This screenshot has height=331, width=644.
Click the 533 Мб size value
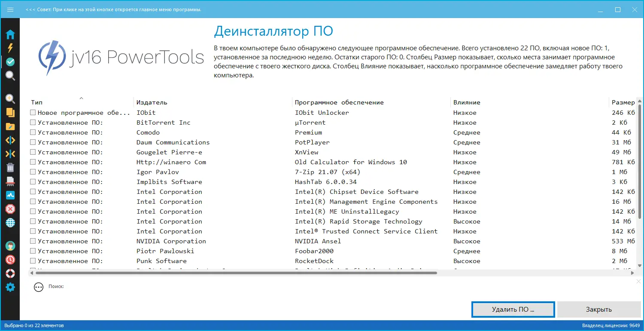click(x=623, y=241)
